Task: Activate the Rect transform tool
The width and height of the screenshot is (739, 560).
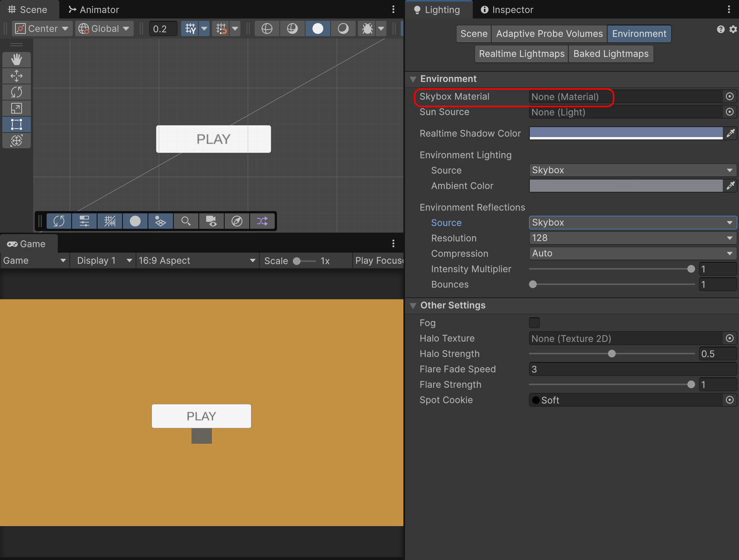Action: [16, 124]
